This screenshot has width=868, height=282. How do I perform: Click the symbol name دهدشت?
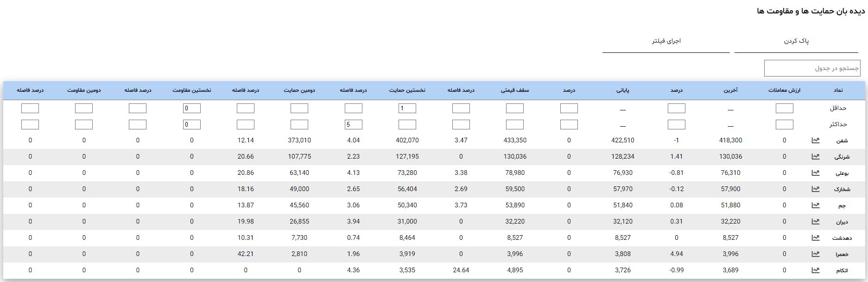click(x=842, y=238)
